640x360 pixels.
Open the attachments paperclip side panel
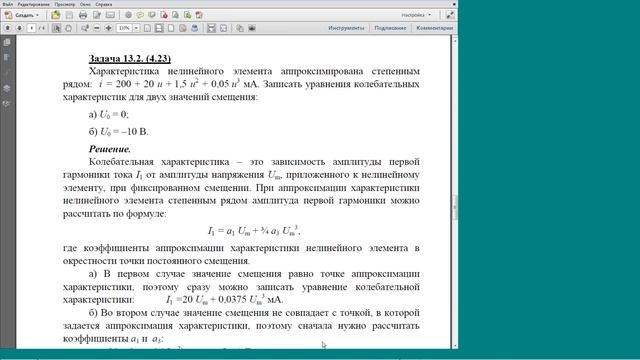[x=7, y=73]
